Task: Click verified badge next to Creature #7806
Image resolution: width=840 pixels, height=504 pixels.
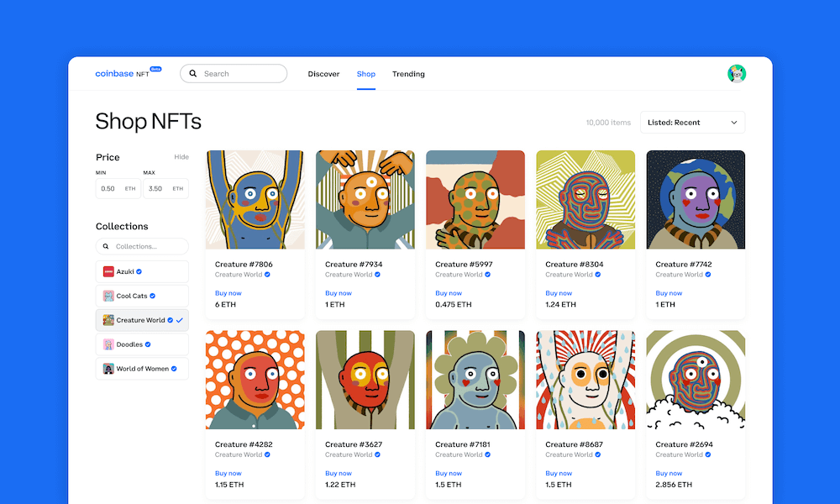Action: click(x=267, y=275)
